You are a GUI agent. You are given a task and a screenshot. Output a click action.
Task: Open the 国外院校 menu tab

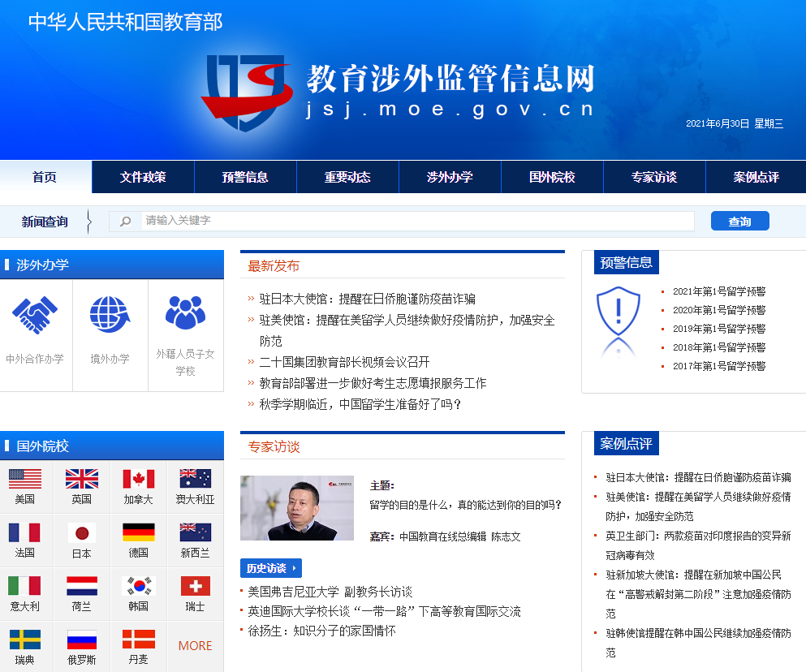[552, 177]
